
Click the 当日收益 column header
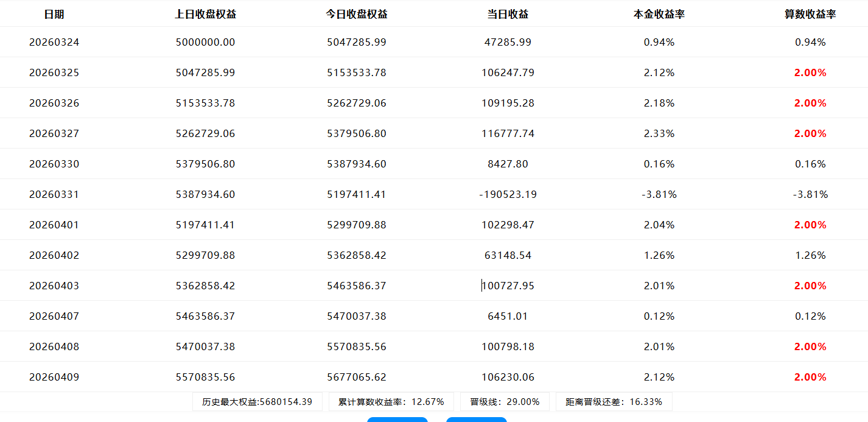pyautogui.click(x=508, y=14)
